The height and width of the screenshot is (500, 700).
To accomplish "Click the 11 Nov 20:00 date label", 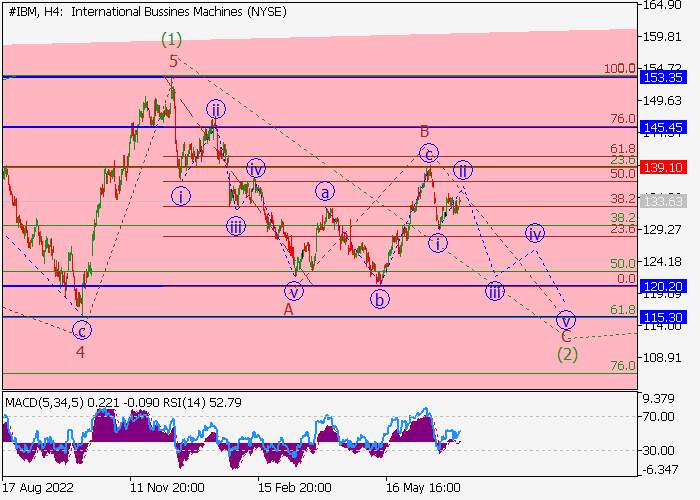I will [x=167, y=488].
